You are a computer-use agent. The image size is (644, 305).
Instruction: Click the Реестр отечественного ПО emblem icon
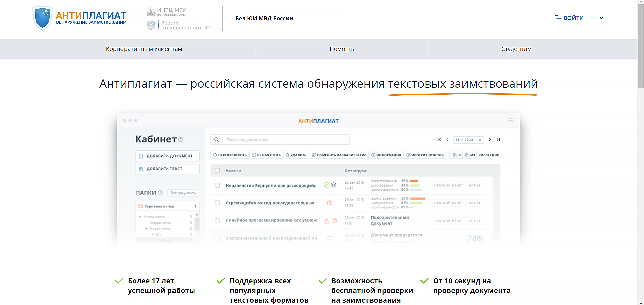[151, 25]
